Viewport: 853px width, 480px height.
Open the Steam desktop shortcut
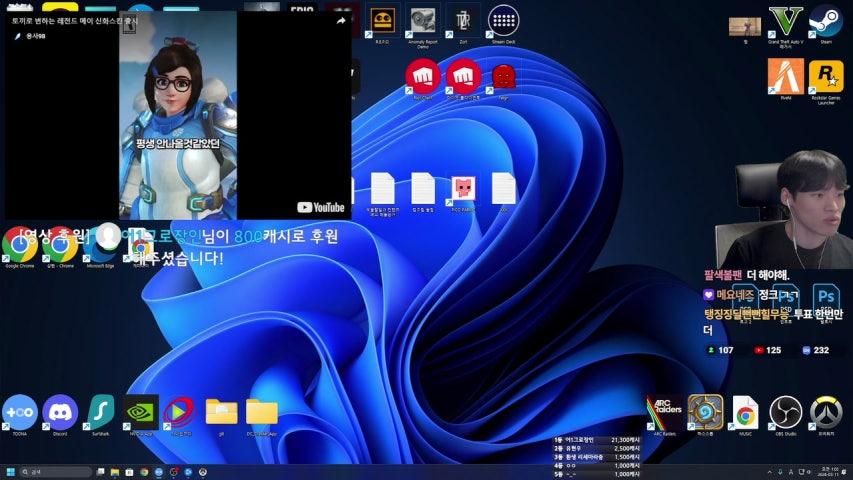[824, 21]
